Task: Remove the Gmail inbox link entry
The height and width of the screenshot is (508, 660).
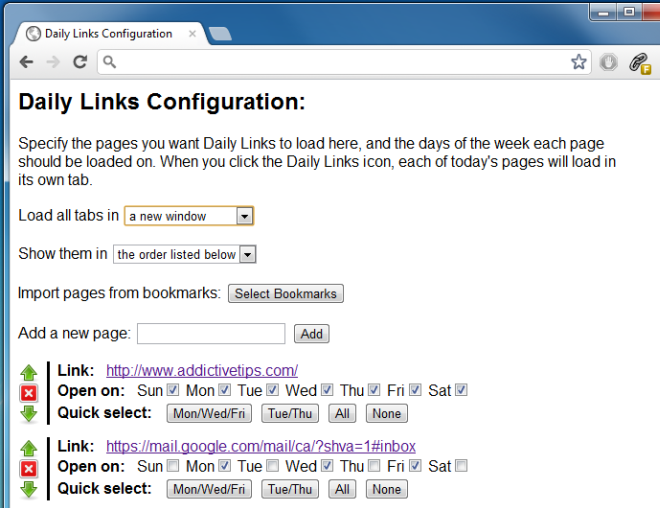Action: [29, 469]
